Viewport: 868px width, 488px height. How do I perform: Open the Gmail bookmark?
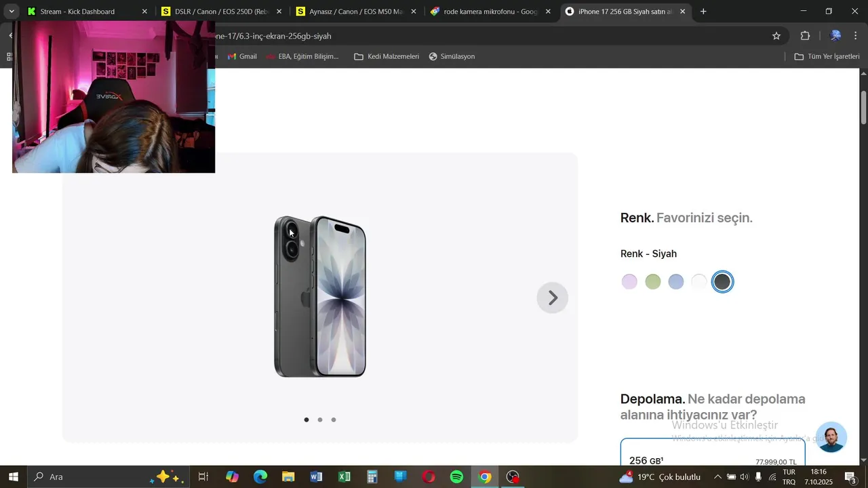242,56
